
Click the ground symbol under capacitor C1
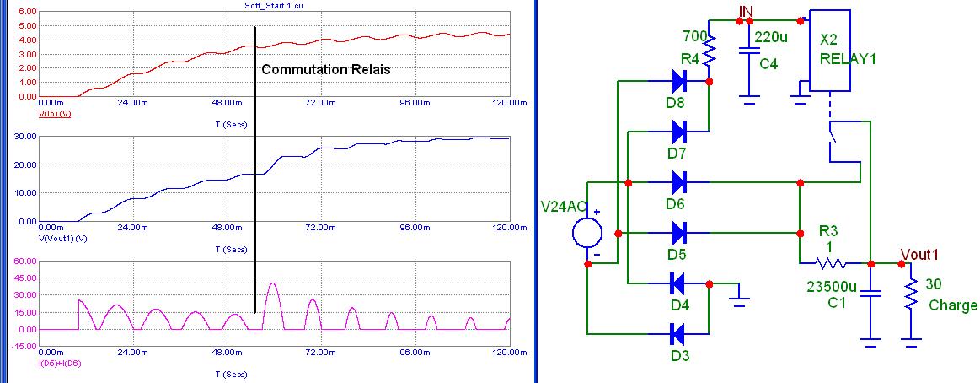pyautogui.click(x=870, y=343)
